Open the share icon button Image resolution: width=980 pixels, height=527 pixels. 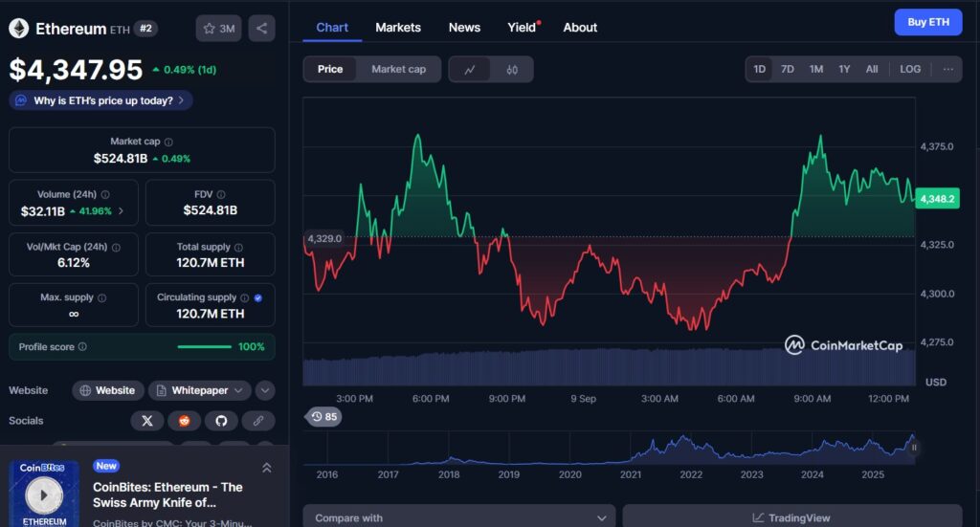coord(261,28)
